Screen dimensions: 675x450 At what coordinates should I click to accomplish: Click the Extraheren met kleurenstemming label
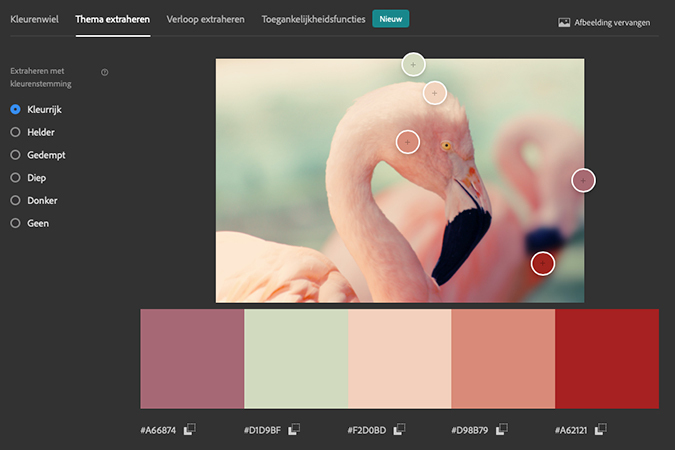tap(41, 77)
